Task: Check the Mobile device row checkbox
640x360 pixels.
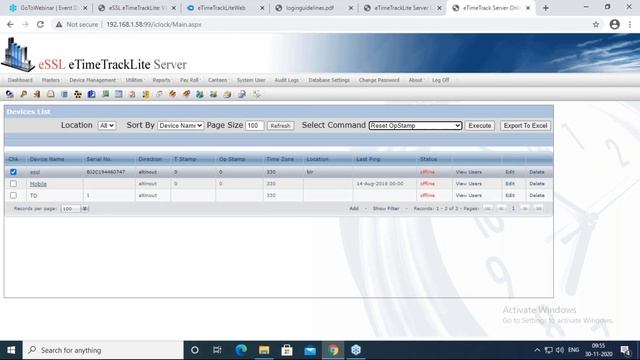Action: (x=13, y=184)
